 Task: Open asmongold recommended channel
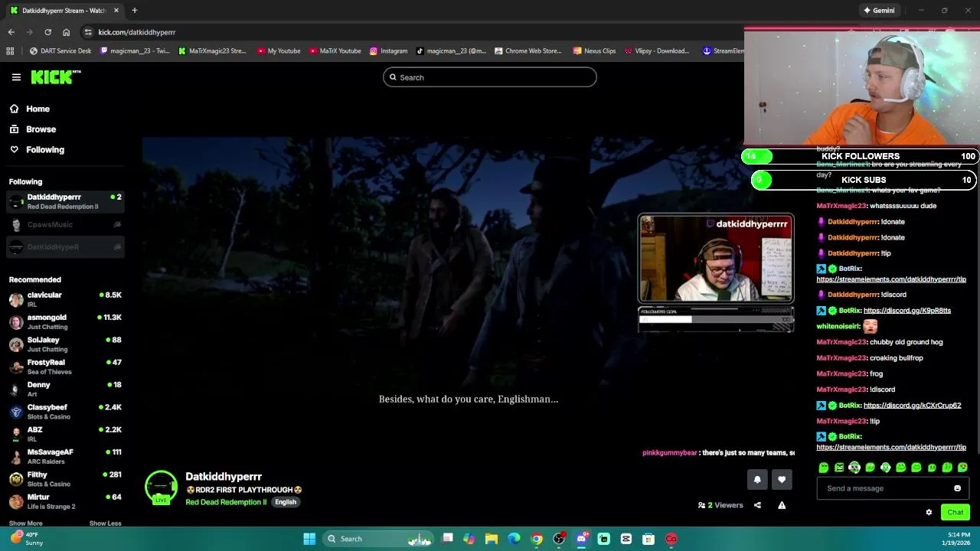pyautogui.click(x=65, y=321)
